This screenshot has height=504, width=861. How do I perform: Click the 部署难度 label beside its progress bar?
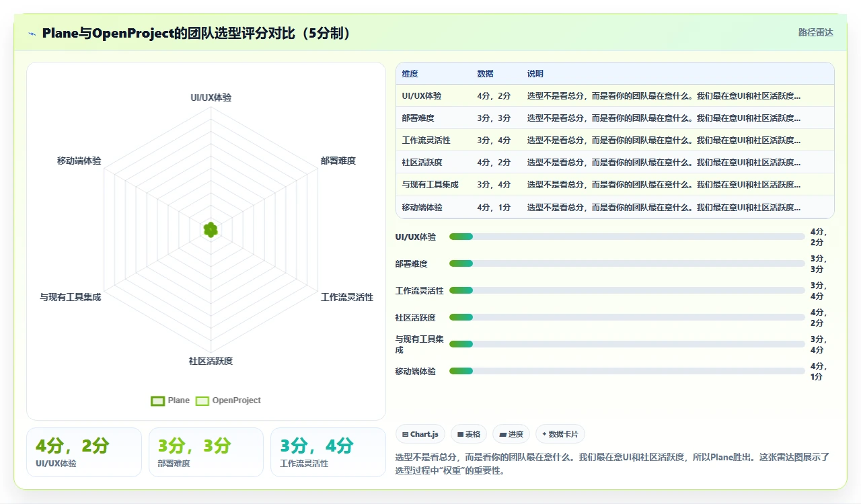click(412, 263)
